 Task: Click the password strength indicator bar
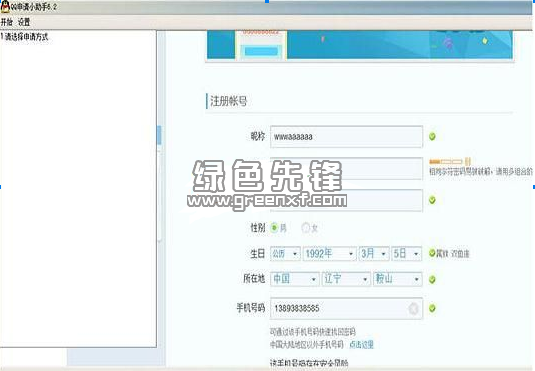[x=446, y=161]
